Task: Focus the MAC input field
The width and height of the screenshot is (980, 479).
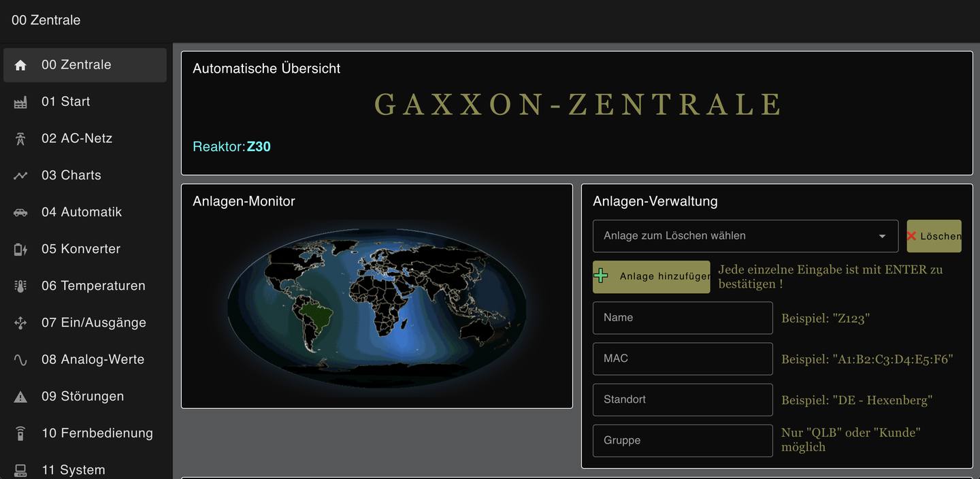Action: pyautogui.click(x=683, y=359)
